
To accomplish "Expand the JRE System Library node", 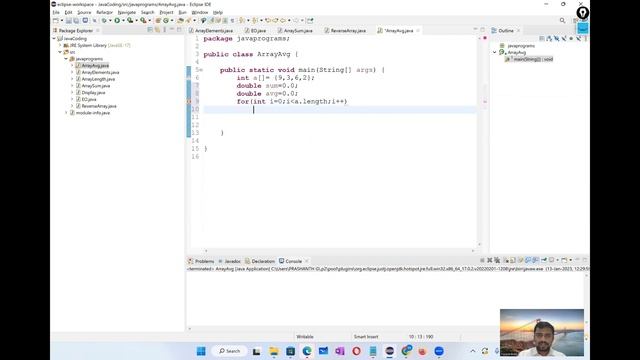I will pyautogui.click(x=60, y=45).
